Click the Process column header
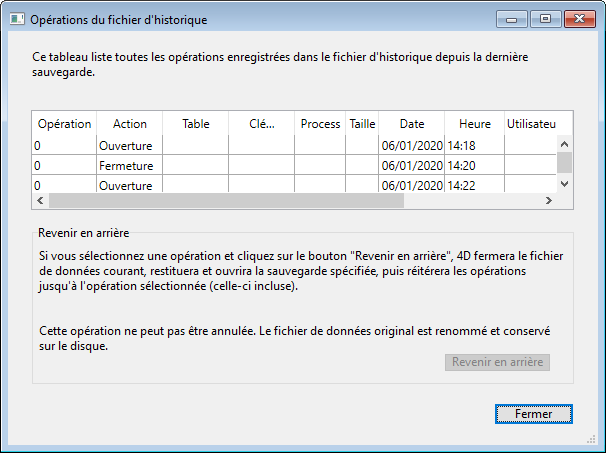The width and height of the screenshot is (607, 454). [320, 124]
